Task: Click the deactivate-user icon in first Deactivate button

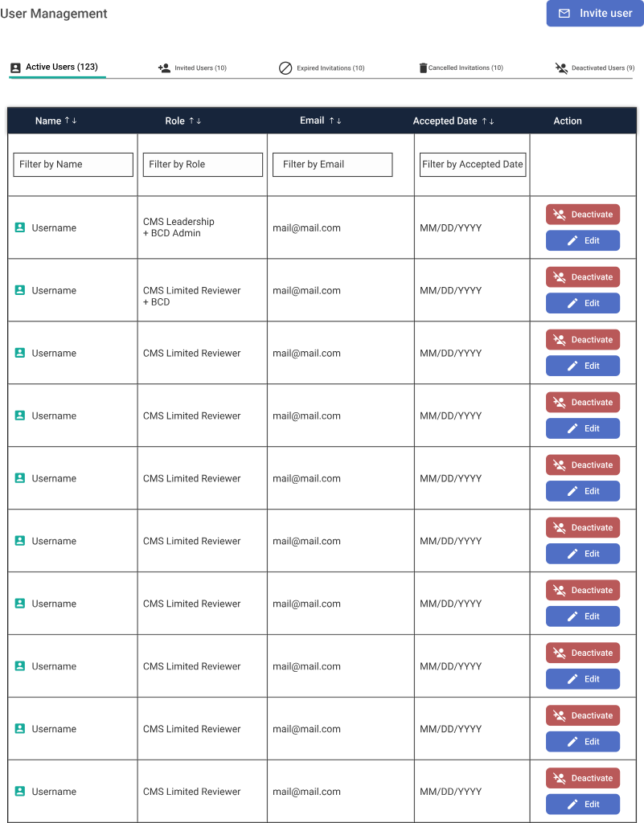Action: pos(561,214)
